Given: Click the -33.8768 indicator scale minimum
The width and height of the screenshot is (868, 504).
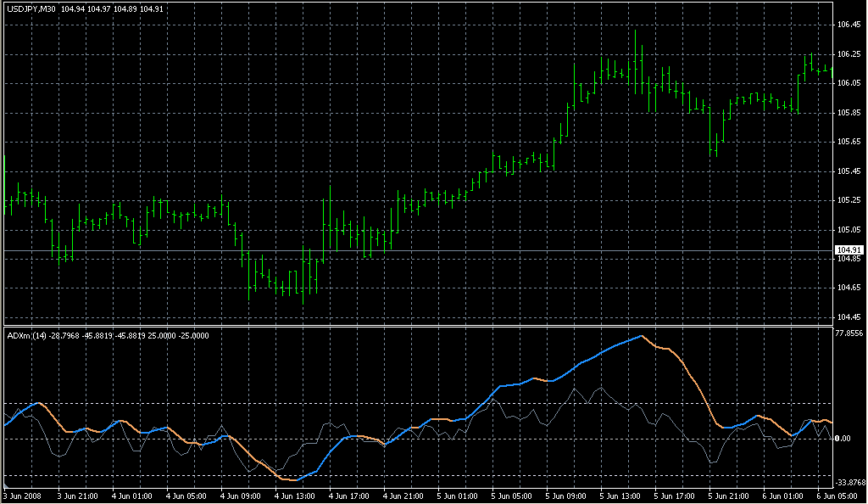Looking at the screenshot, I should [849, 482].
